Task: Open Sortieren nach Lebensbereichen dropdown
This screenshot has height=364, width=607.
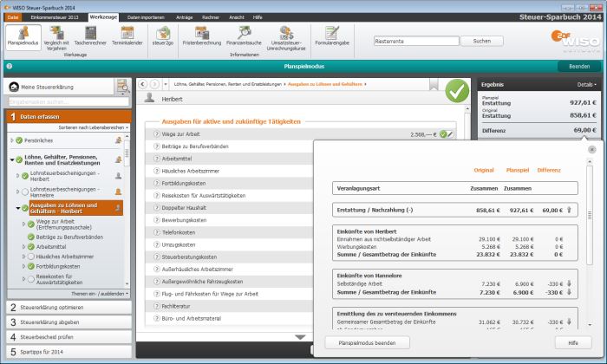Action: coord(94,127)
